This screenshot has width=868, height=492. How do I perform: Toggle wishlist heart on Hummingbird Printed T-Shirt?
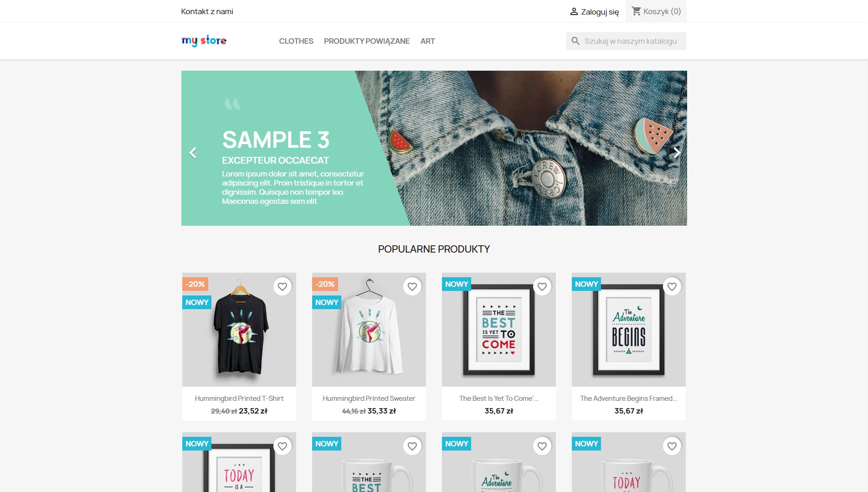(x=282, y=286)
